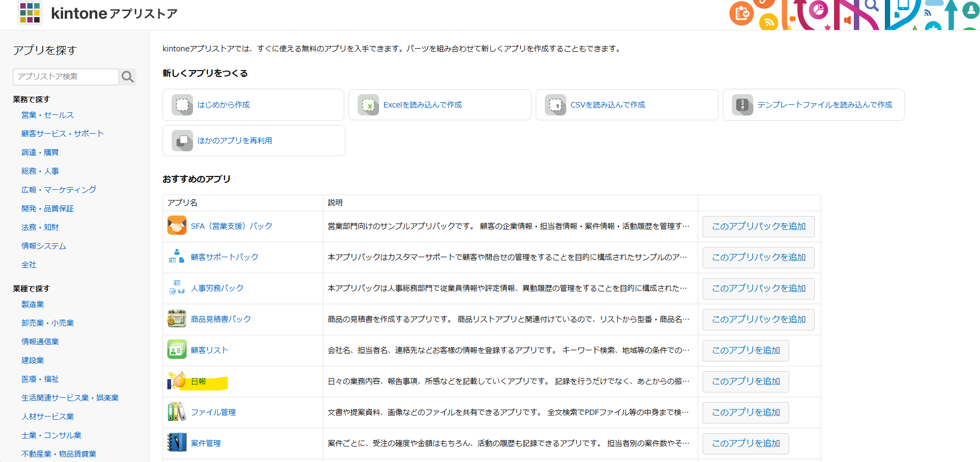Click the 説明 column header
Viewport: 980px width, 462px height.
click(x=335, y=203)
